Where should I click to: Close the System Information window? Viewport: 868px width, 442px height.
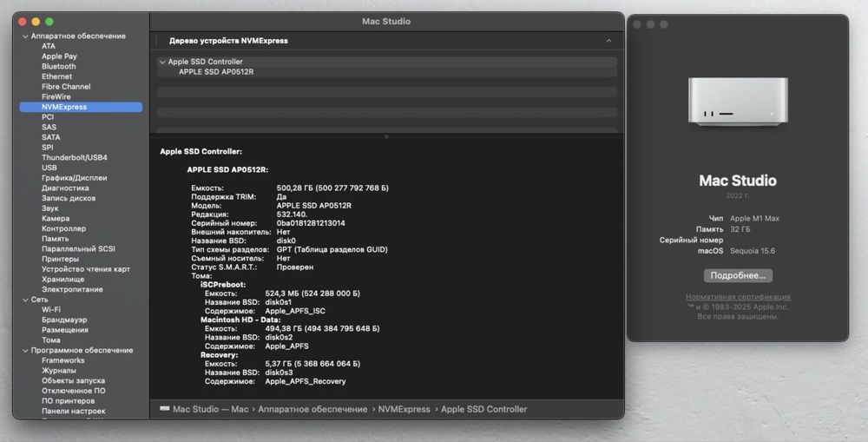coord(23,22)
